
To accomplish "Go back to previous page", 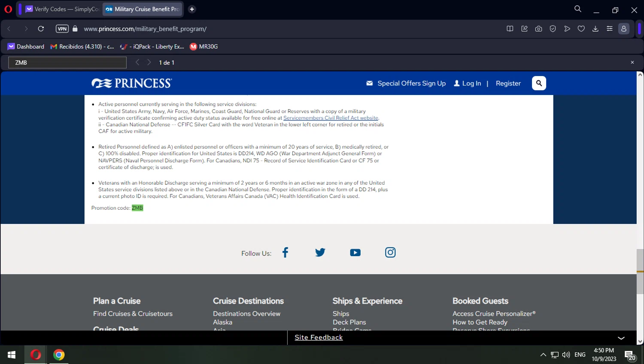I will pyautogui.click(x=9, y=29).
